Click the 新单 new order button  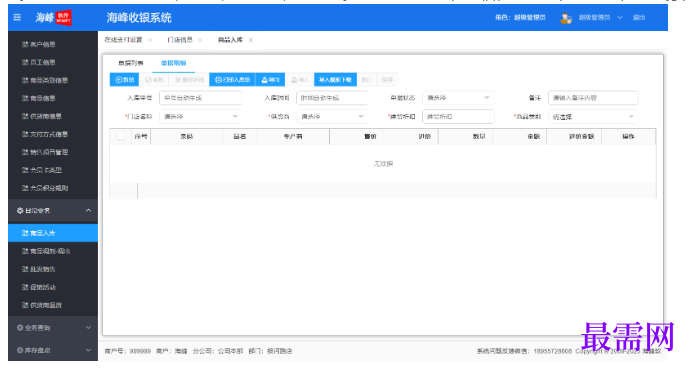tap(124, 80)
